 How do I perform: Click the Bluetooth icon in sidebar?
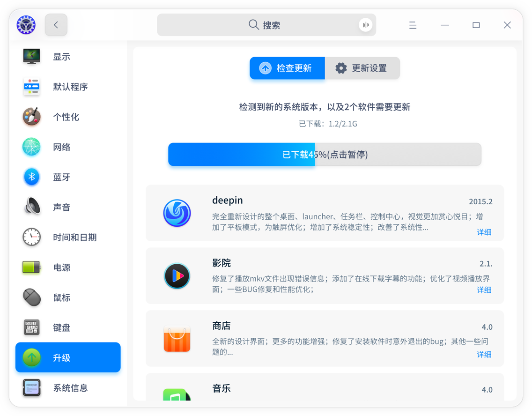point(31,177)
